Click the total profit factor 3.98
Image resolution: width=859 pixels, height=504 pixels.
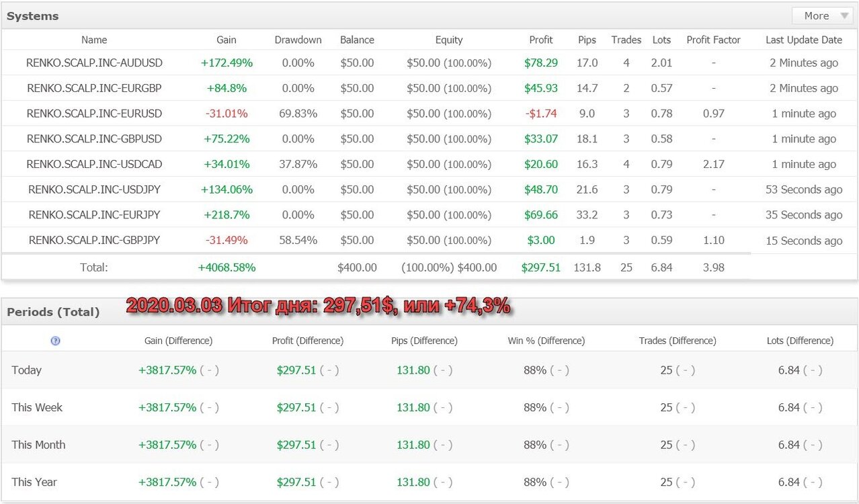coord(713,267)
